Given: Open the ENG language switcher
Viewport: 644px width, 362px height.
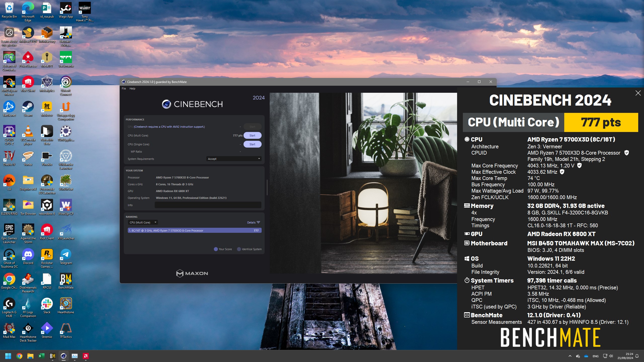Looking at the screenshot, I should tap(595, 356).
